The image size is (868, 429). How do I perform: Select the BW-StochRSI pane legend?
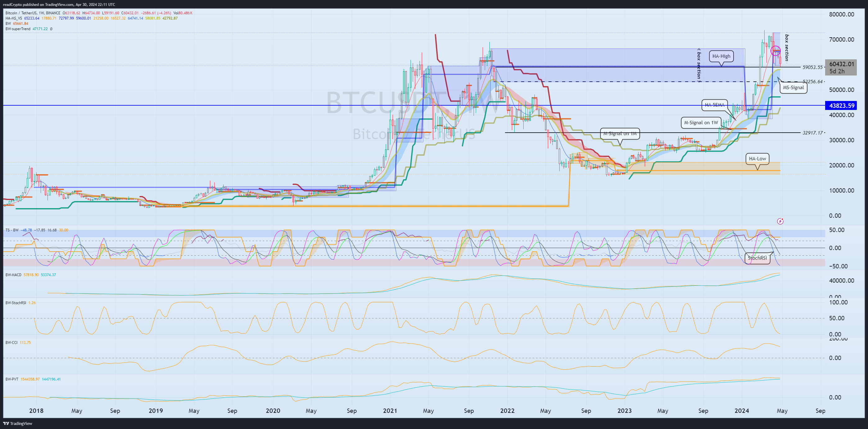(x=16, y=303)
